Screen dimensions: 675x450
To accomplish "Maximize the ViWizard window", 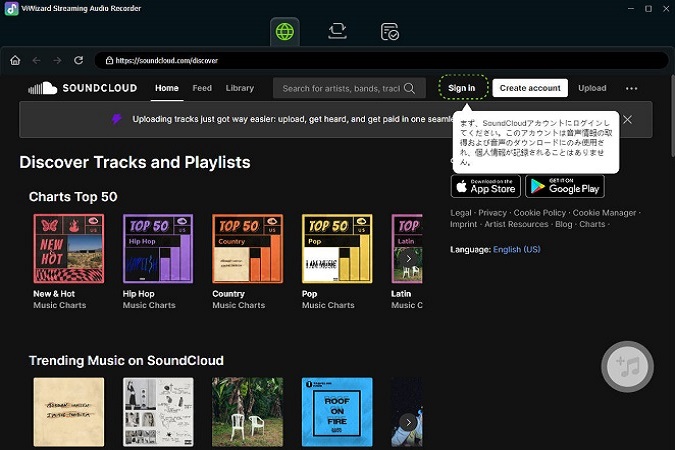I will pyautogui.click(x=648, y=9).
